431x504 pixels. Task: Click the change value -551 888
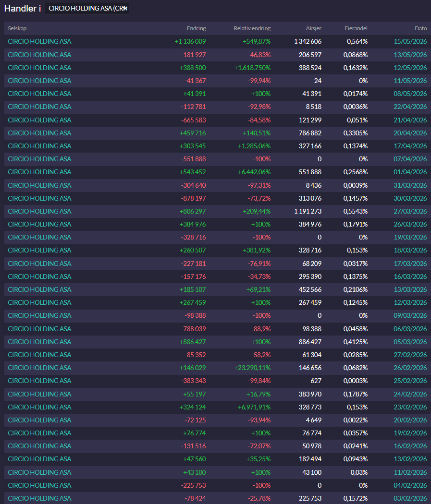click(x=193, y=159)
